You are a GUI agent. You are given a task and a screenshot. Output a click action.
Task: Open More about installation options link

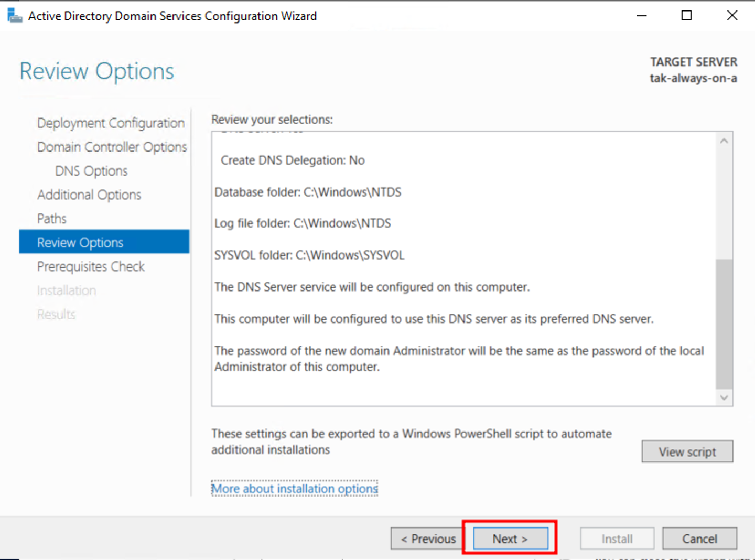pyautogui.click(x=295, y=488)
